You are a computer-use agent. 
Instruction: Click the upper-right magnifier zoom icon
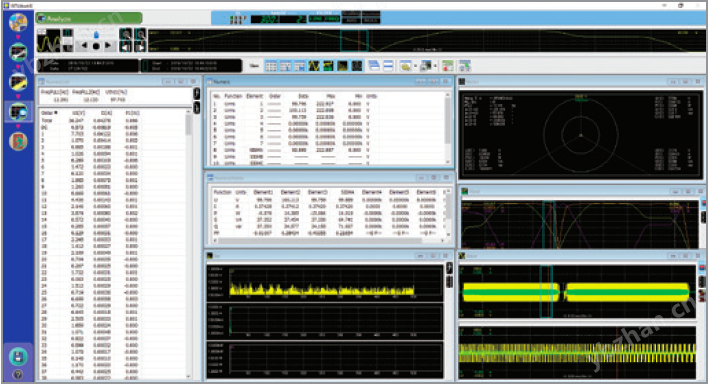click(x=140, y=34)
